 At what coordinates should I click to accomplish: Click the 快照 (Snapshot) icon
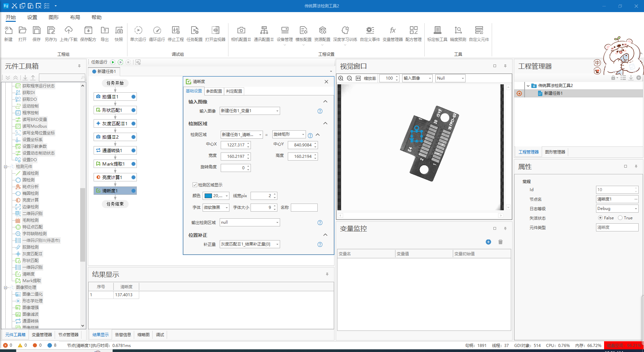(119, 31)
